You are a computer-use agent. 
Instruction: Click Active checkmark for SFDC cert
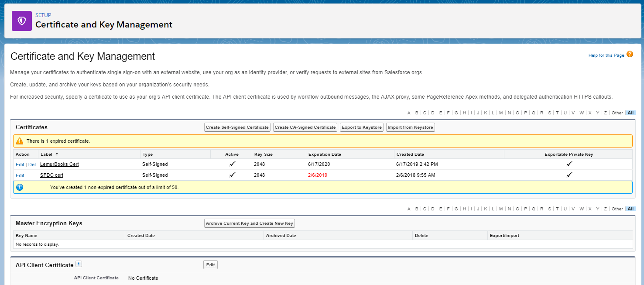(x=233, y=175)
